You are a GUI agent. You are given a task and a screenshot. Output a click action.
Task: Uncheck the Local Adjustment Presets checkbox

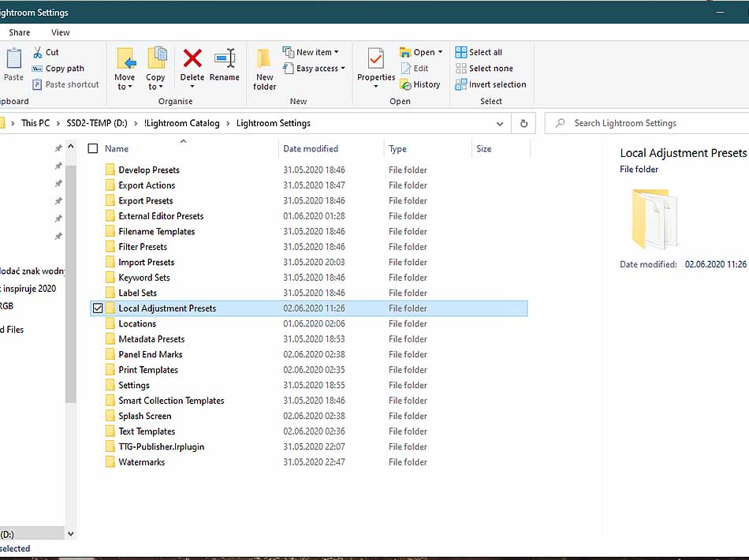(x=98, y=308)
